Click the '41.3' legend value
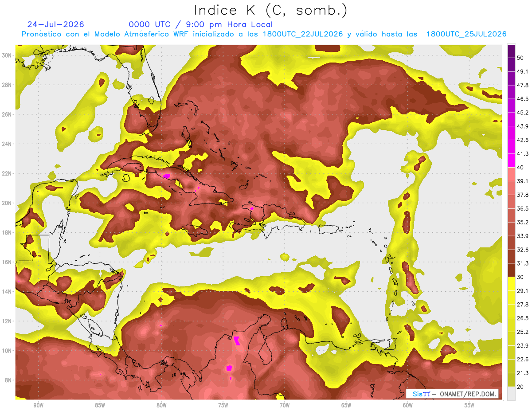Viewport: 532px width, 411px height. (523, 153)
